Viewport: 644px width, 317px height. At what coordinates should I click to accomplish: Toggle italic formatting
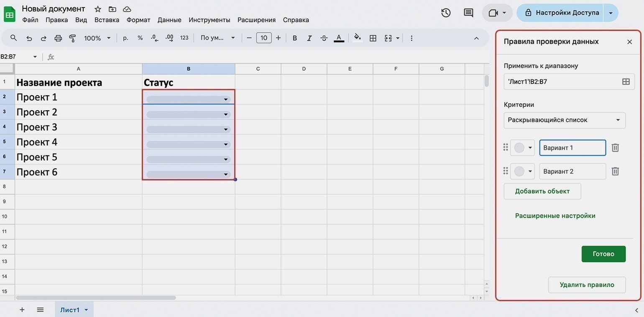tap(309, 38)
